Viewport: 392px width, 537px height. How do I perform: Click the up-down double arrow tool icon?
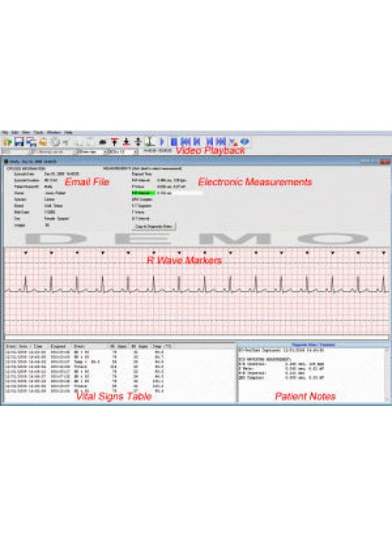tap(138, 141)
